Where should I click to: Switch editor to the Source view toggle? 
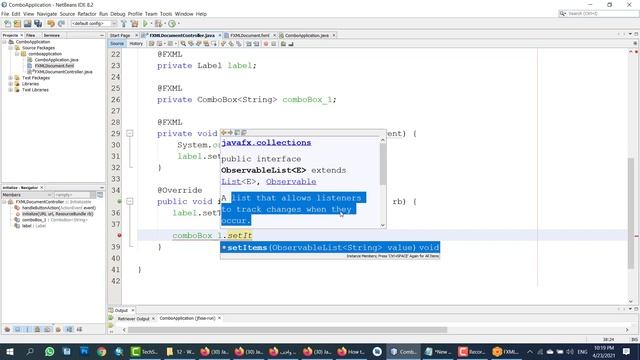pos(117,44)
